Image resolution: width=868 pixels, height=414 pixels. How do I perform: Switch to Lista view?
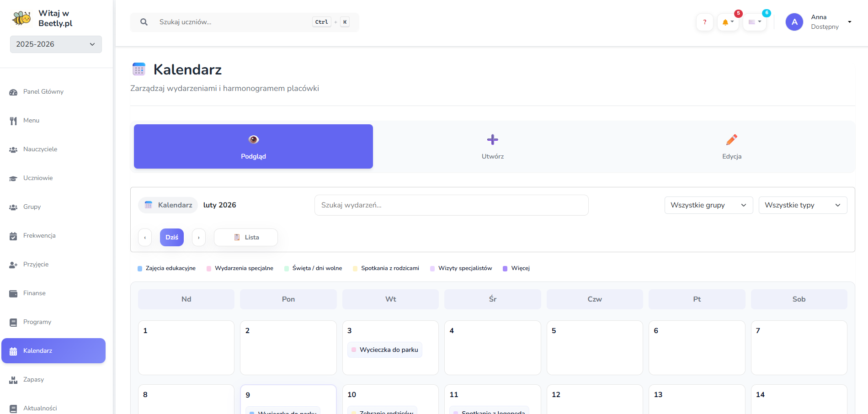pyautogui.click(x=246, y=237)
